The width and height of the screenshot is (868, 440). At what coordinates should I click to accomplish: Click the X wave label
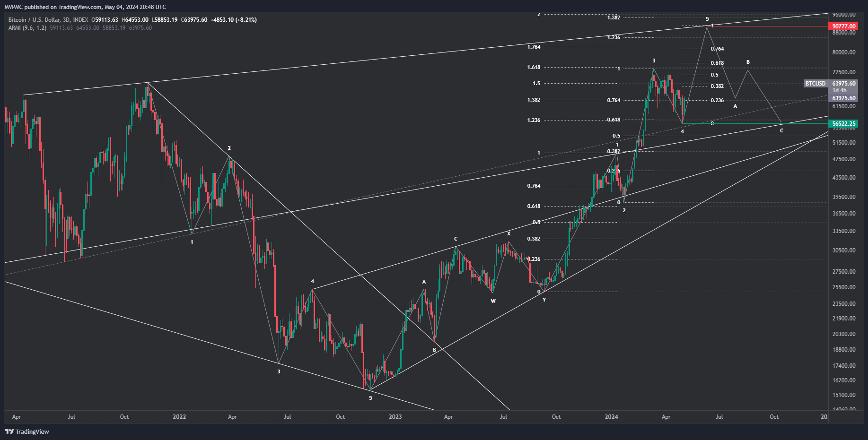pyautogui.click(x=509, y=233)
